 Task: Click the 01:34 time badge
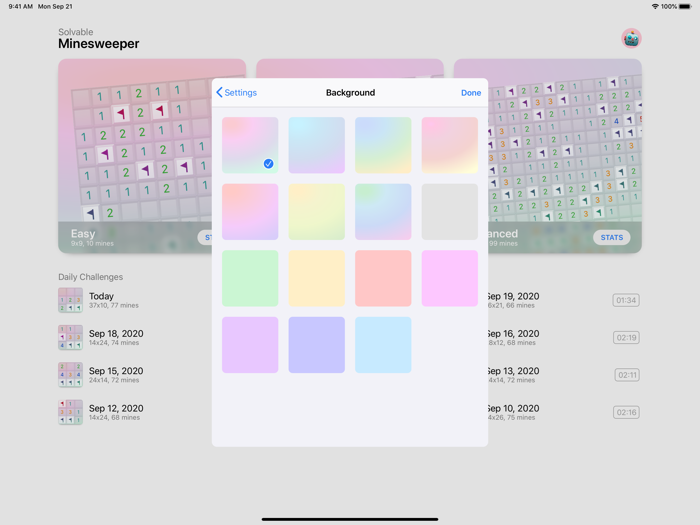[626, 300]
